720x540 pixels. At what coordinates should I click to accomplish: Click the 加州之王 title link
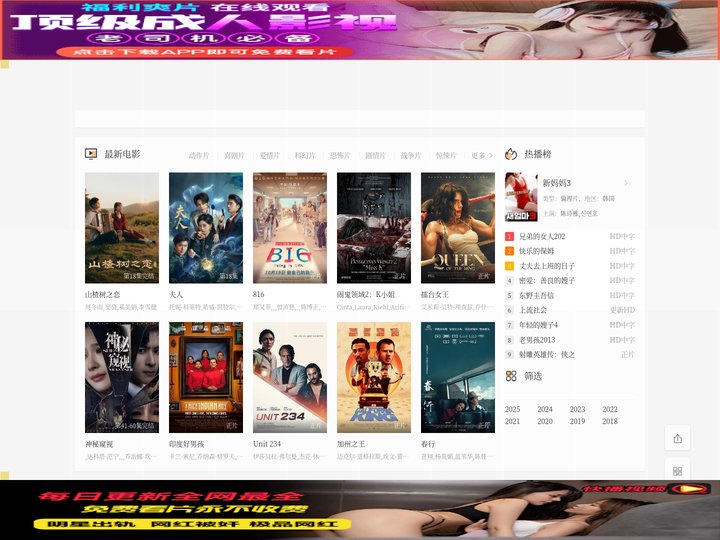coord(351,444)
